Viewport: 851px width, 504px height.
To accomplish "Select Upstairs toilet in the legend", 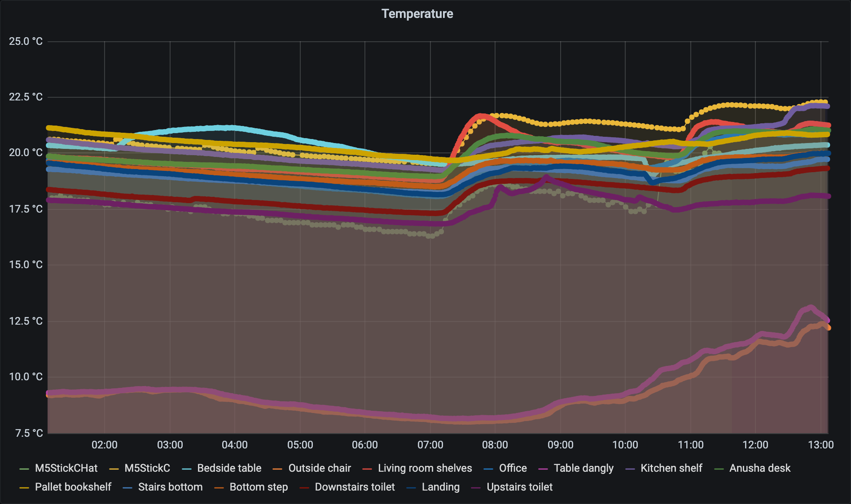I will tap(519, 487).
